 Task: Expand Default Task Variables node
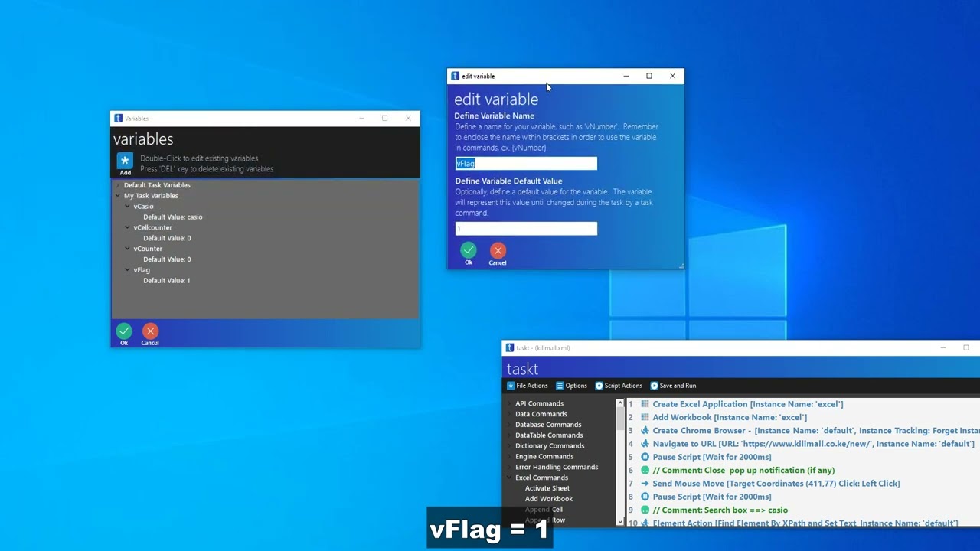(118, 185)
